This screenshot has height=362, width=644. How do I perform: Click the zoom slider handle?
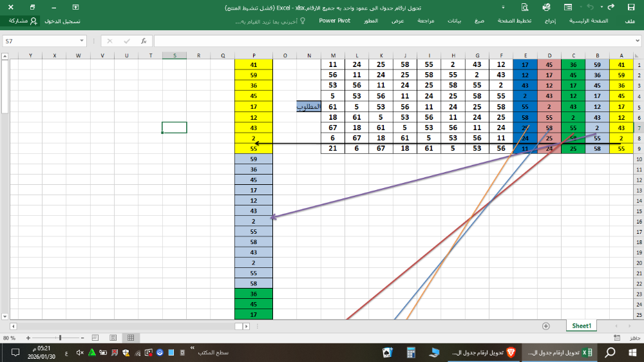click(x=60, y=338)
